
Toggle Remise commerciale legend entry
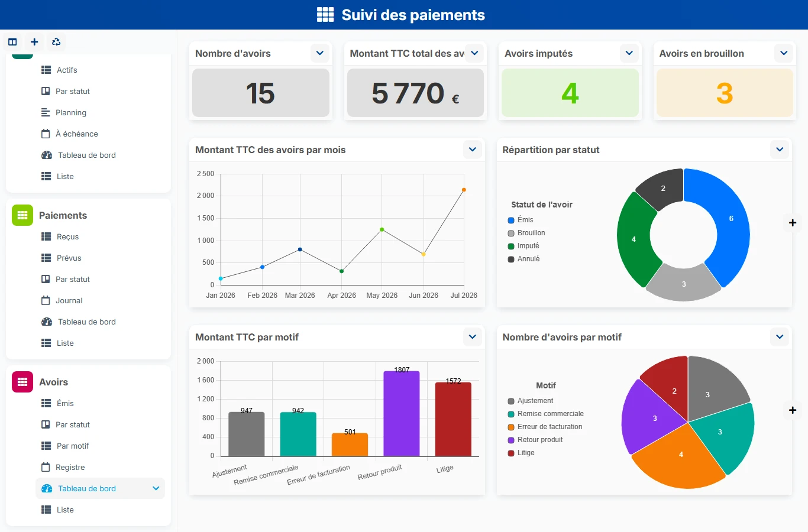tap(545, 414)
